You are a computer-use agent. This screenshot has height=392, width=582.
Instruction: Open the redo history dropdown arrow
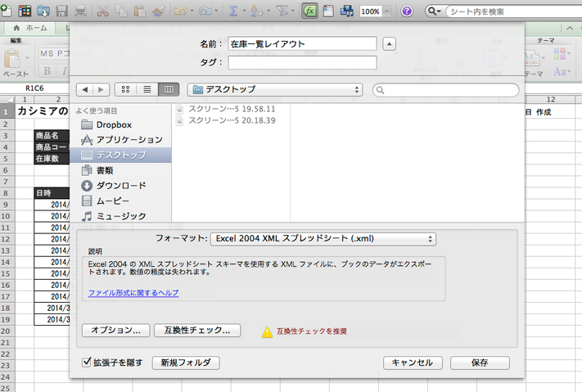coord(216,11)
